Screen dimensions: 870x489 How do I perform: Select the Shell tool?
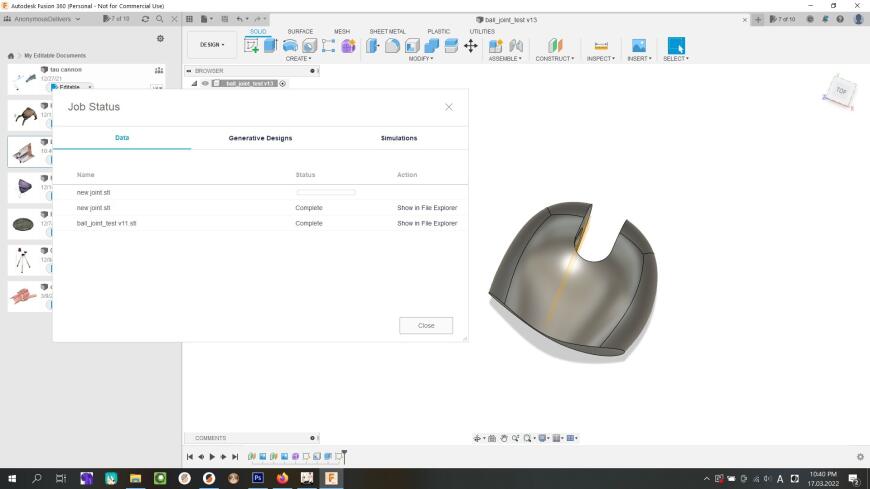click(x=412, y=46)
